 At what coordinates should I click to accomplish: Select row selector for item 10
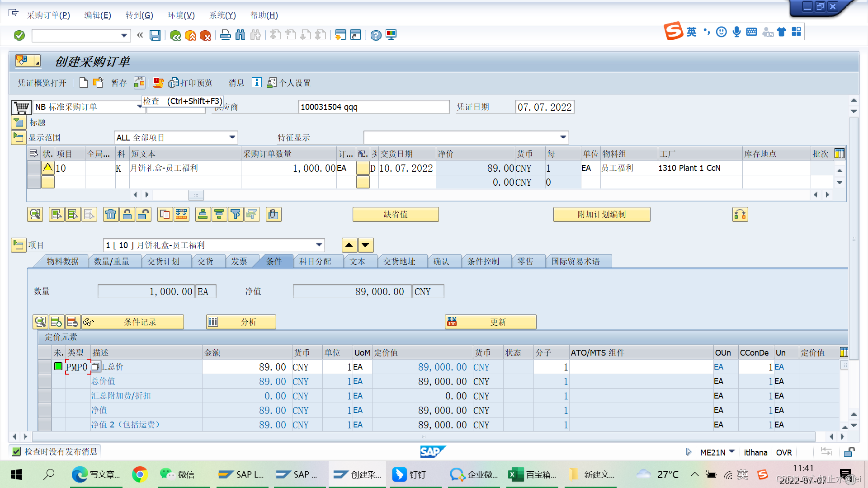point(33,168)
